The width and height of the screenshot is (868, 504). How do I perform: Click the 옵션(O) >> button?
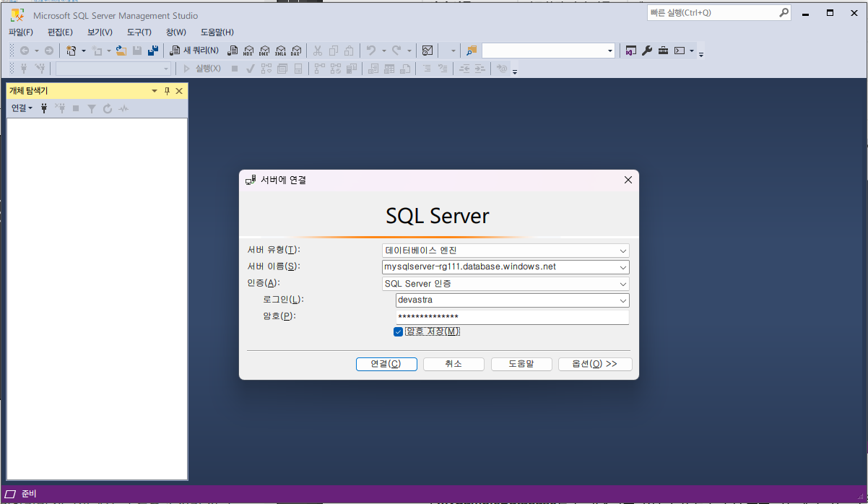point(595,364)
